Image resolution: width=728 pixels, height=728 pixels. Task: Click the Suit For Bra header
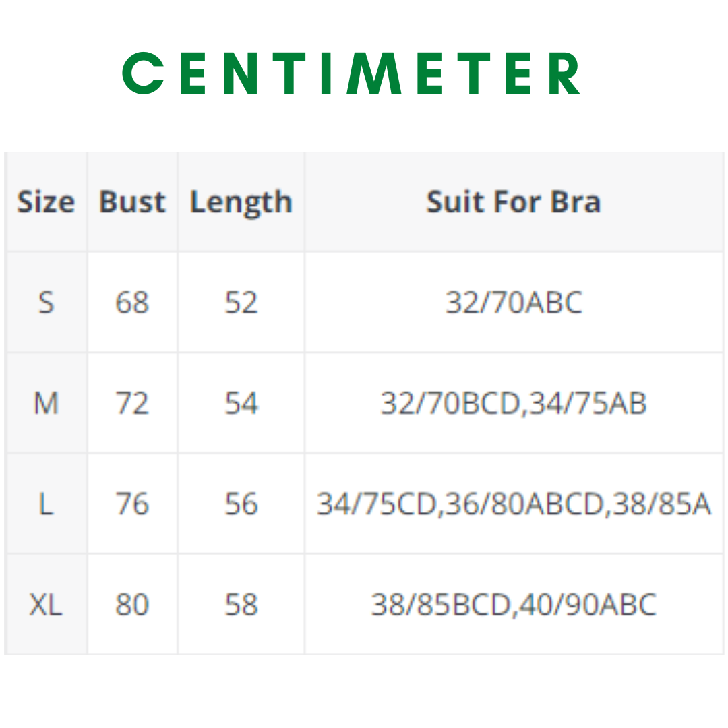coord(514,202)
